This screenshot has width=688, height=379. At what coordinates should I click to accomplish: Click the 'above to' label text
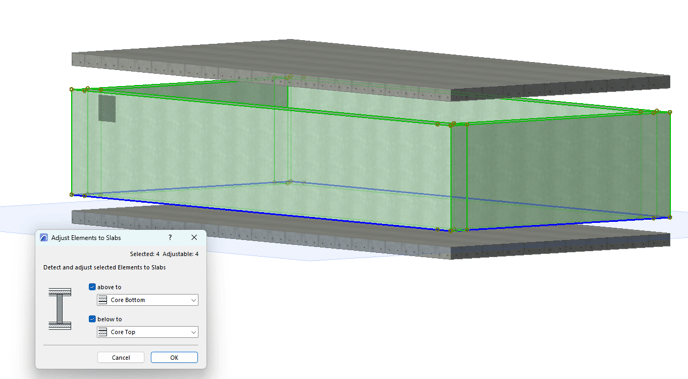(109, 287)
